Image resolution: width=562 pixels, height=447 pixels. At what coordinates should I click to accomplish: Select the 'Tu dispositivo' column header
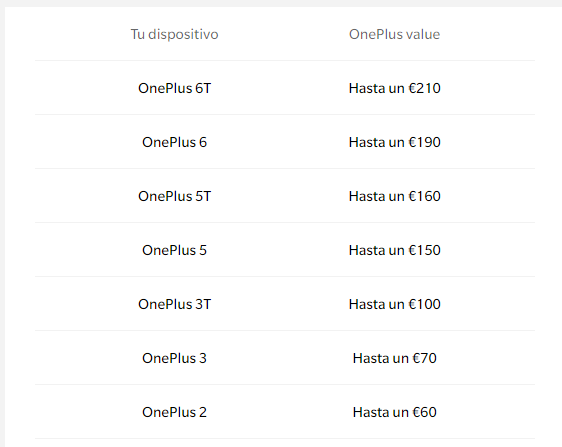(x=175, y=34)
